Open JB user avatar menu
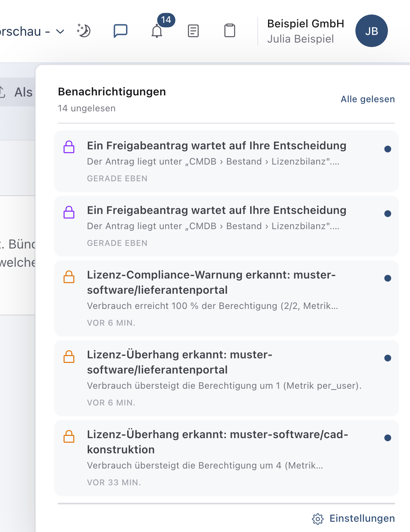The height and width of the screenshot is (532, 410). pyautogui.click(x=372, y=31)
